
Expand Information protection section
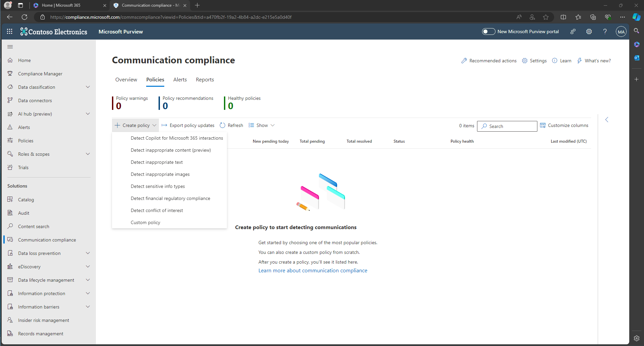tap(88, 293)
